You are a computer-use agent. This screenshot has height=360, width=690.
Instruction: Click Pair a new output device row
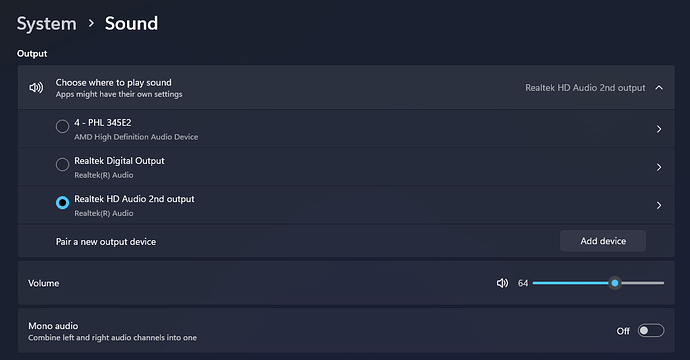346,241
